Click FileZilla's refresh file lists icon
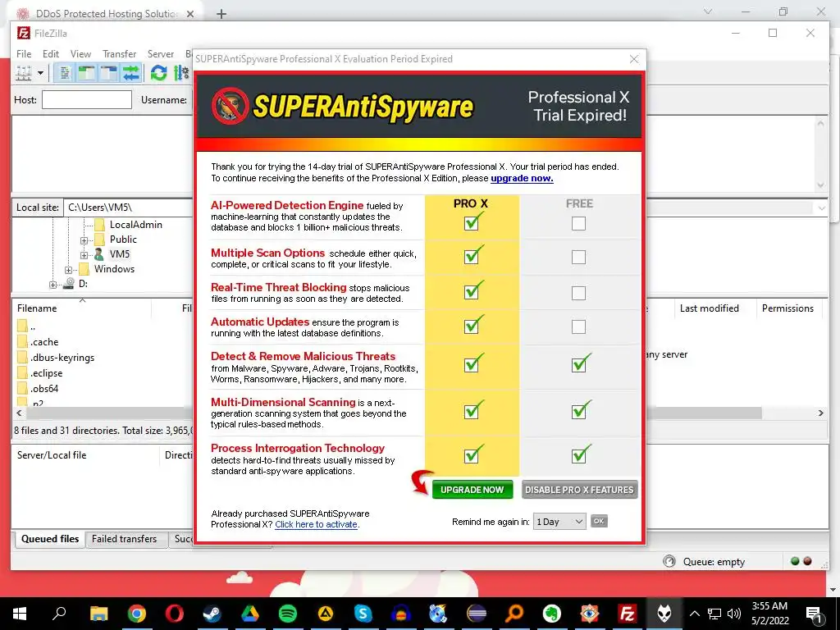This screenshot has height=630, width=840. (x=158, y=73)
